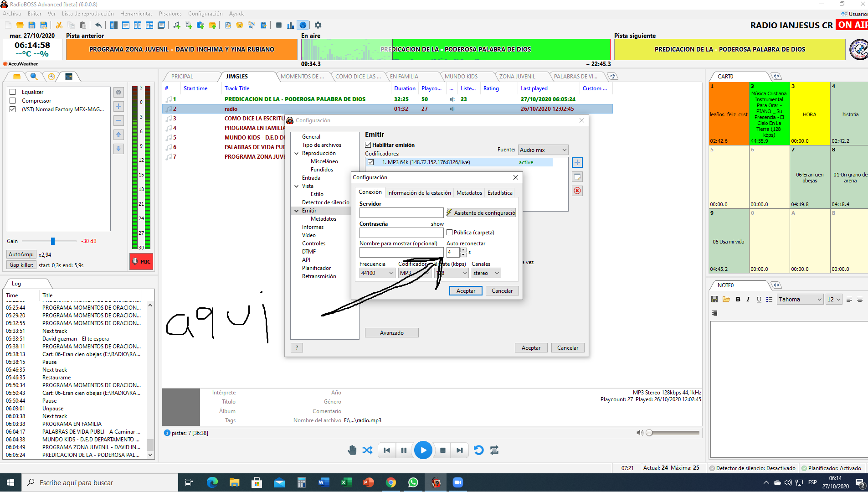This screenshot has height=492, width=868.
Task: Switch to the Metadatos tab
Action: (469, 193)
